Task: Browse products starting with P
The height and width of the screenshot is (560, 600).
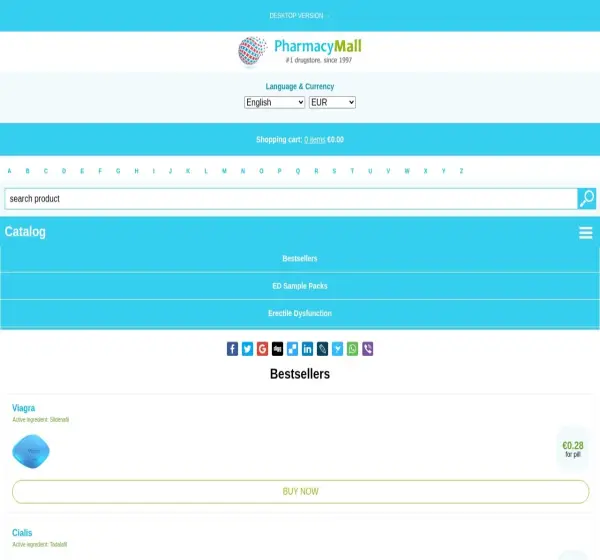Action: click(279, 171)
